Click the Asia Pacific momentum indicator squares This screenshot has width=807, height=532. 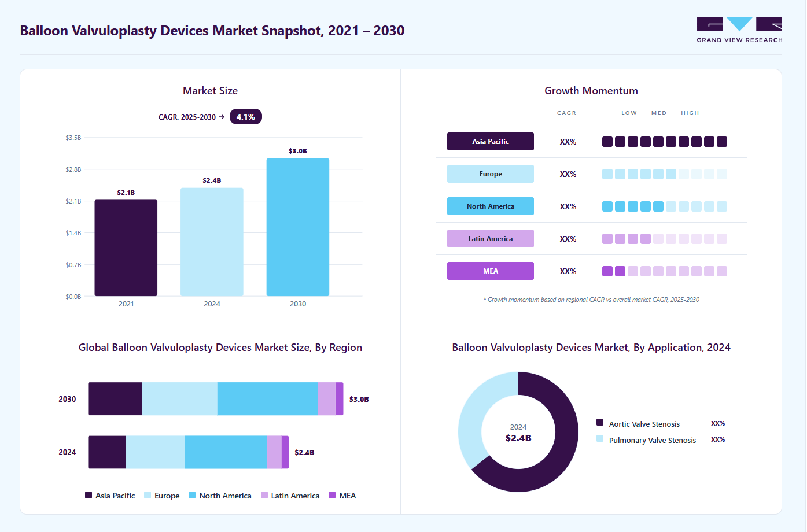tap(665, 142)
